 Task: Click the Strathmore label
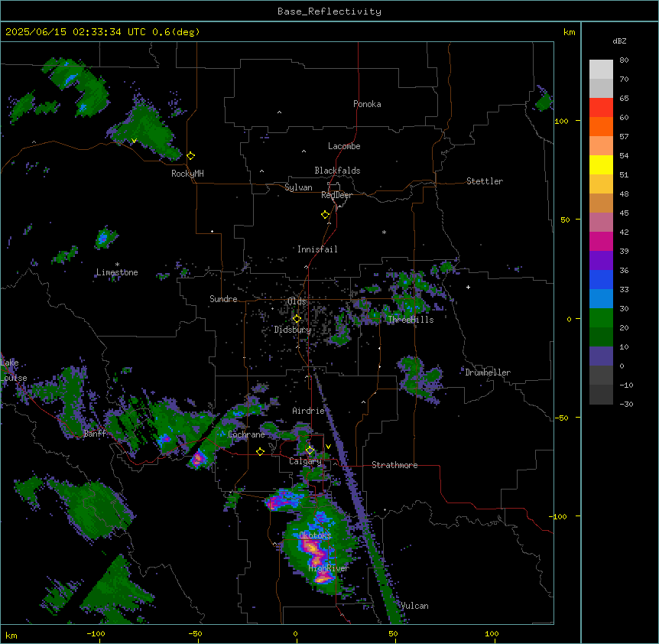[x=394, y=465]
